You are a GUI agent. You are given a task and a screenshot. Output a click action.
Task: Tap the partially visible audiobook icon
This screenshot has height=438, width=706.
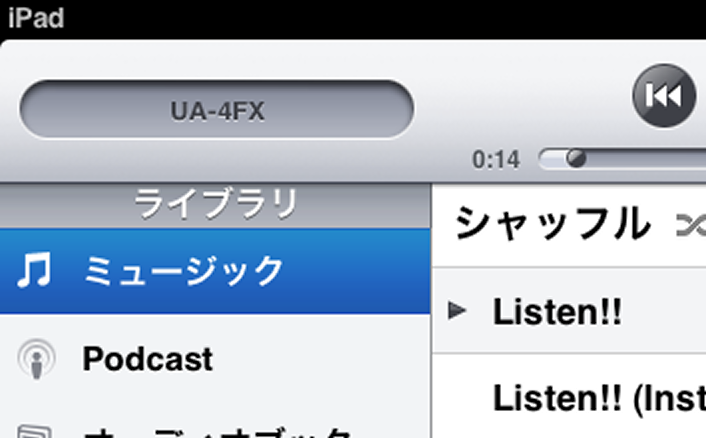click(35, 431)
